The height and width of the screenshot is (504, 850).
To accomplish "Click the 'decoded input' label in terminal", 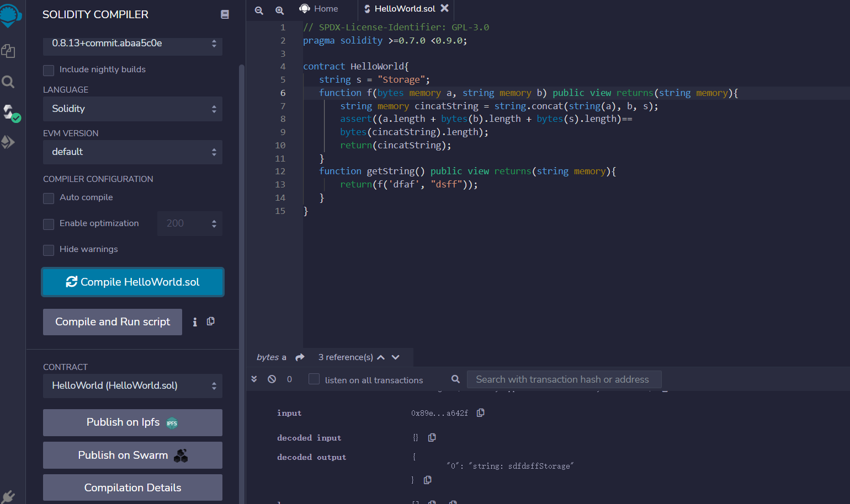I will coord(309,438).
